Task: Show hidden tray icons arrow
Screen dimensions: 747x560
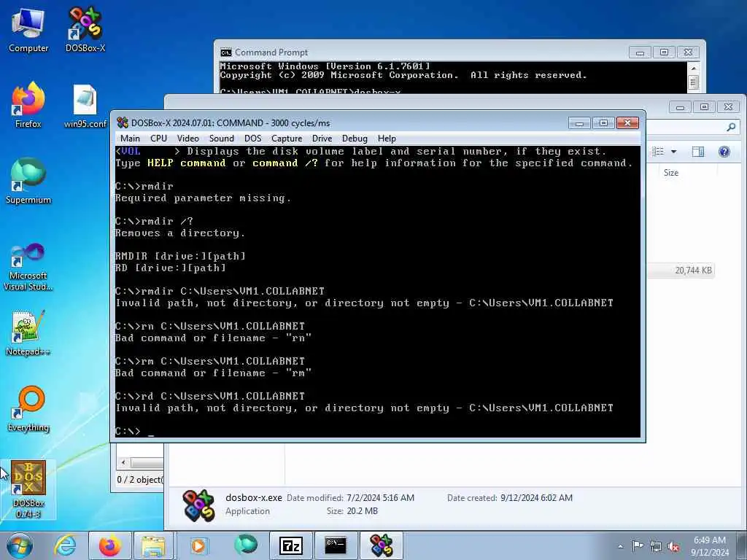Action: click(620, 546)
